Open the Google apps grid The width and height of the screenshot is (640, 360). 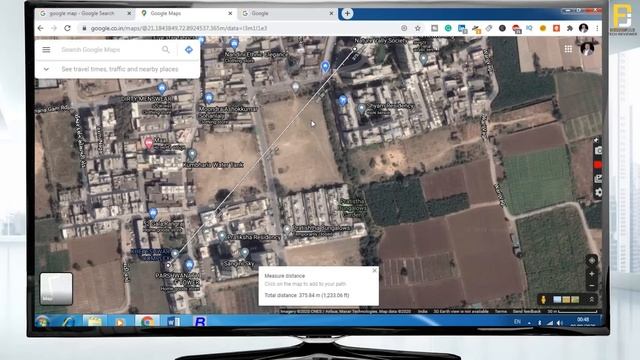(x=568, y=49)
